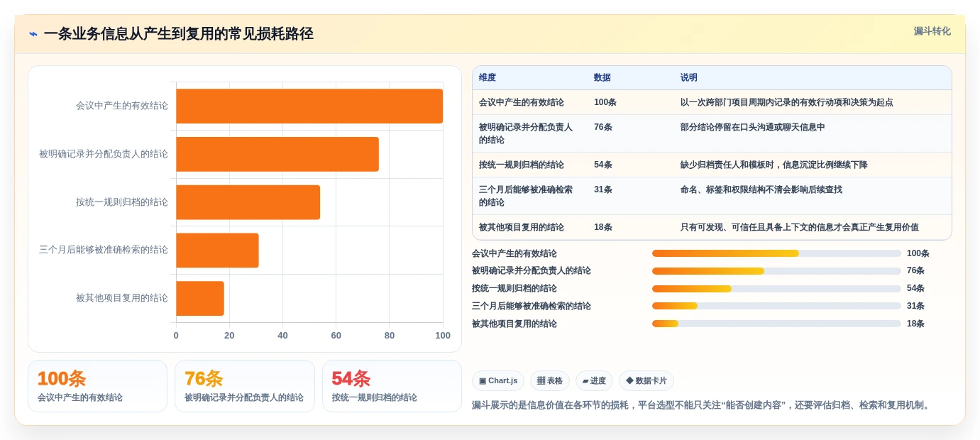The image size is (980, 440).
Task: Click the x-axis tick label 40
Action: [x=282, y=335]
